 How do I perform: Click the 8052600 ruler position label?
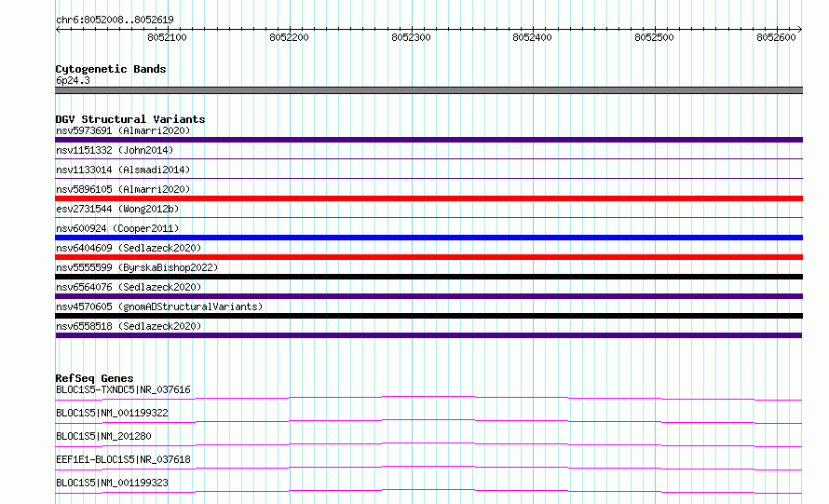click(x=776, y=37)
